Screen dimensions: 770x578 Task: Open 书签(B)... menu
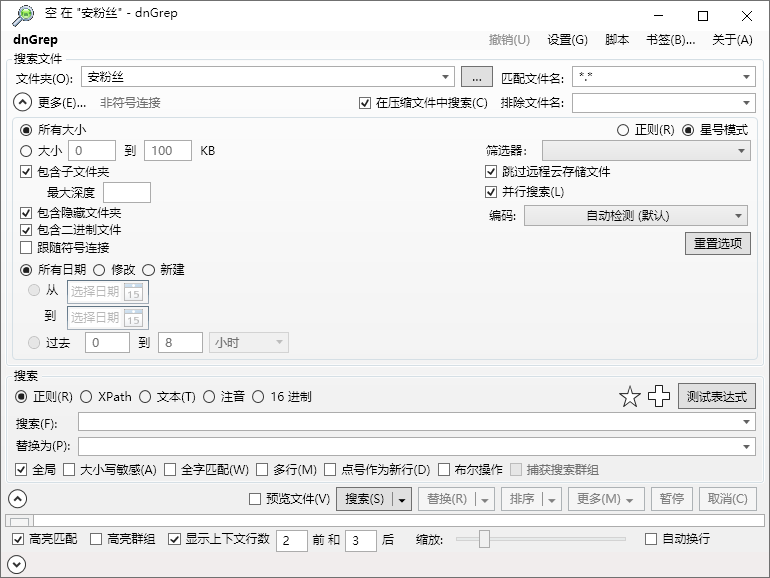(670, 40)
